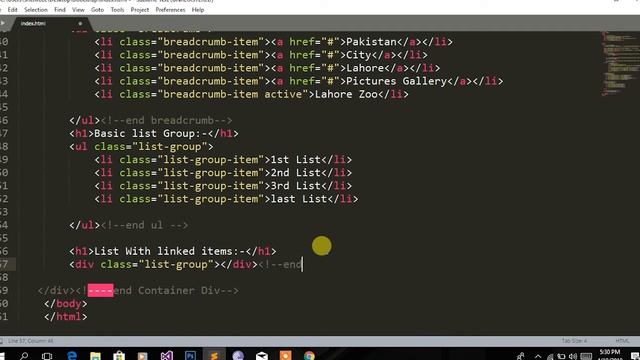
Task: Open the Find menu
Action: click(60, 9)
